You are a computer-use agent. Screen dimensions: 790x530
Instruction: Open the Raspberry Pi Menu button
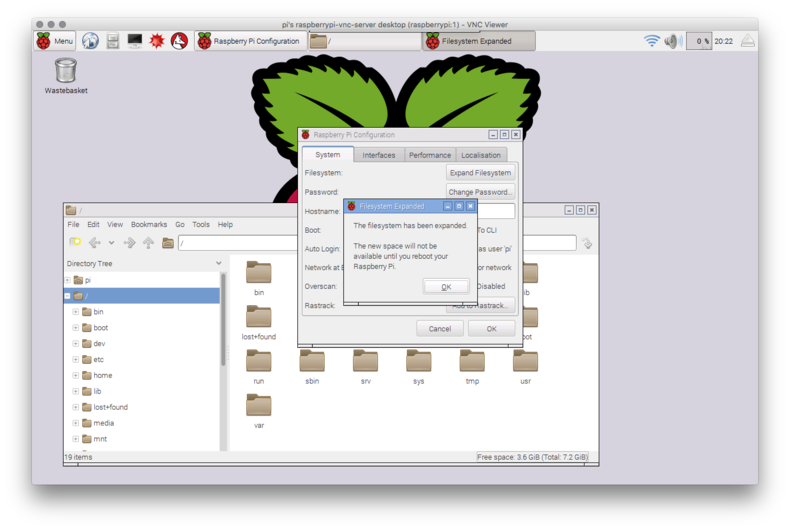(56, 41)
